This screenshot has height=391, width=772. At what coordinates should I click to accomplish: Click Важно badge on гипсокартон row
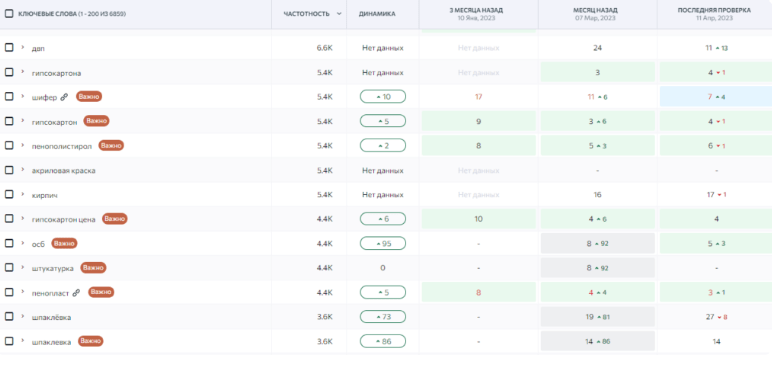click(96, 121)
